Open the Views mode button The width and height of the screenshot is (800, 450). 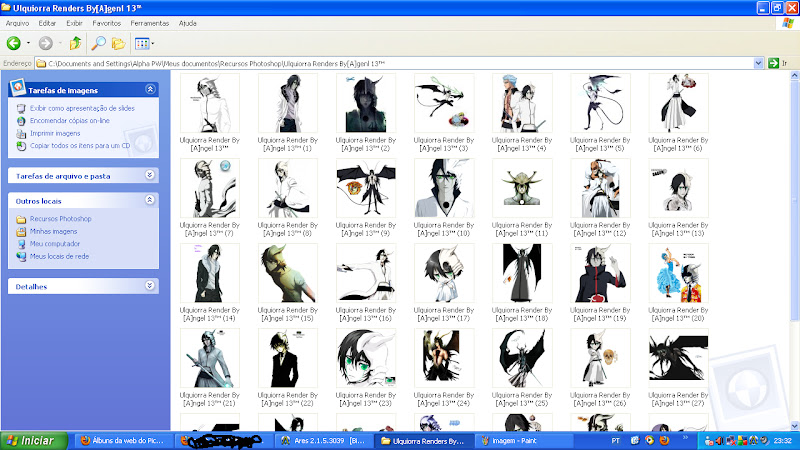click(x=141, y=43)
